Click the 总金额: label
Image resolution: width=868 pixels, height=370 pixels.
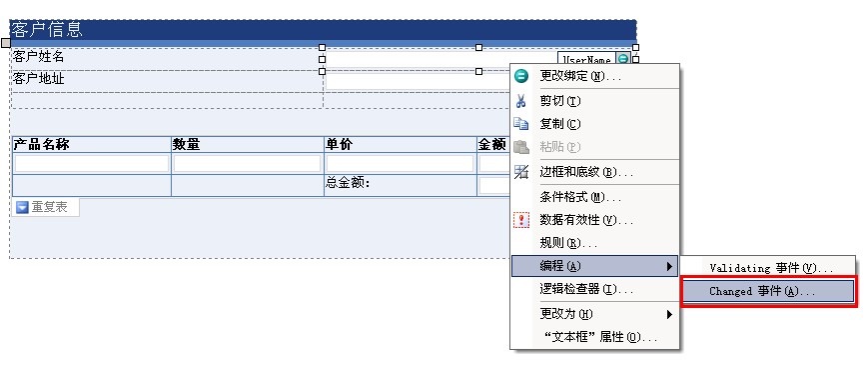tap(348, 183)
